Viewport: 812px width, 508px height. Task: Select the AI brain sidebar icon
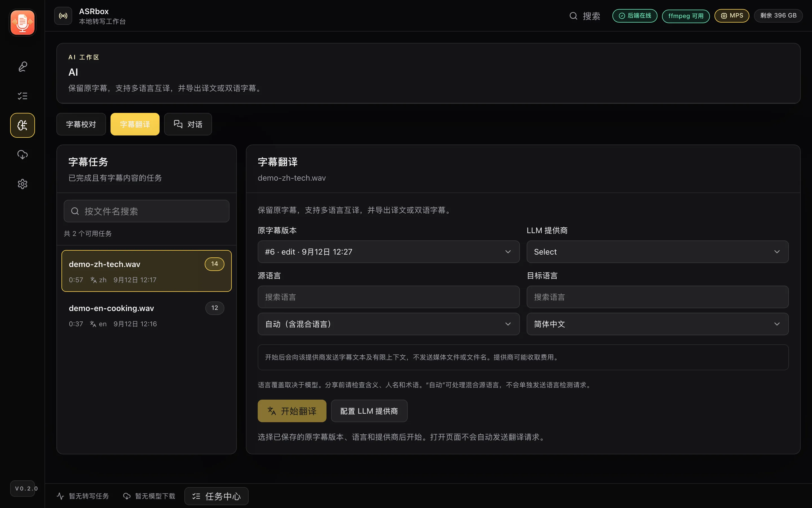pyautogui.click(x=23, y=125)
